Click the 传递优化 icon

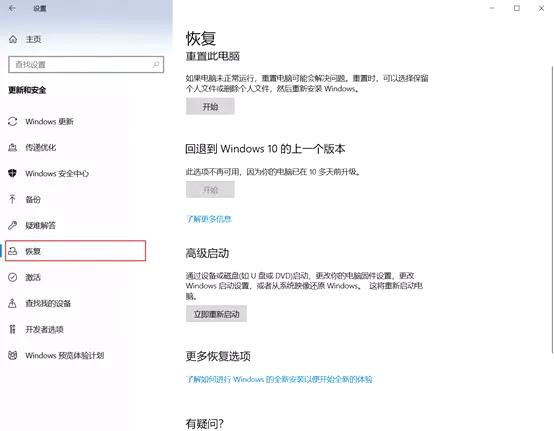click(13, 148)
